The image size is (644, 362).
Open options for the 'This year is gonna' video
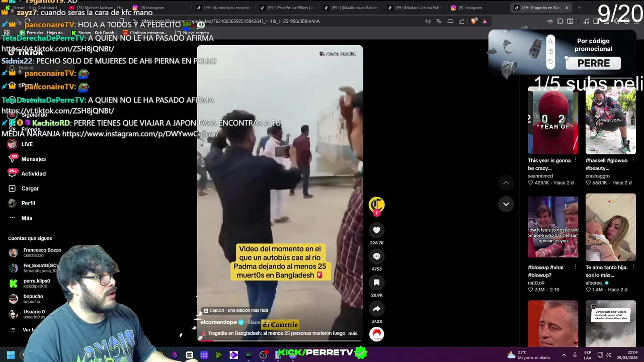coord(576,160)
